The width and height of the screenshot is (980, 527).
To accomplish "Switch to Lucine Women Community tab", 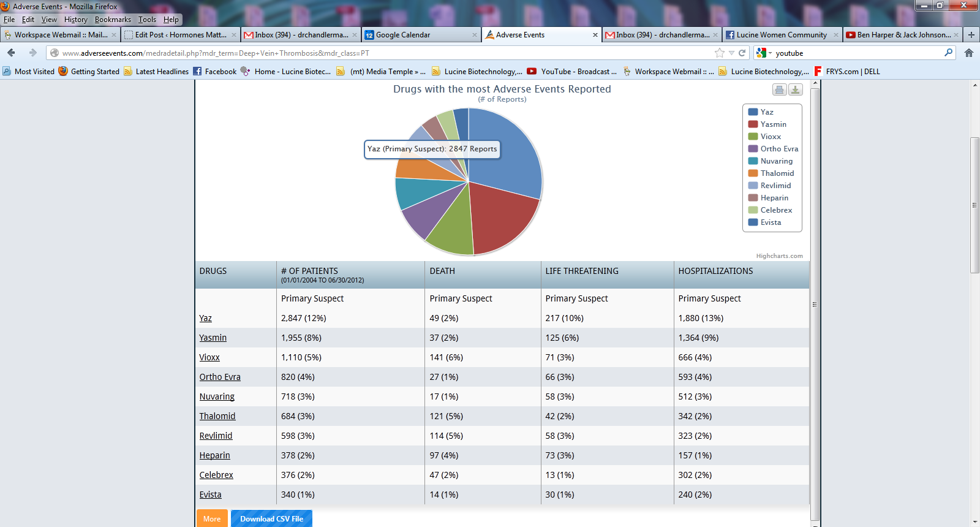I will click(782, 35).
